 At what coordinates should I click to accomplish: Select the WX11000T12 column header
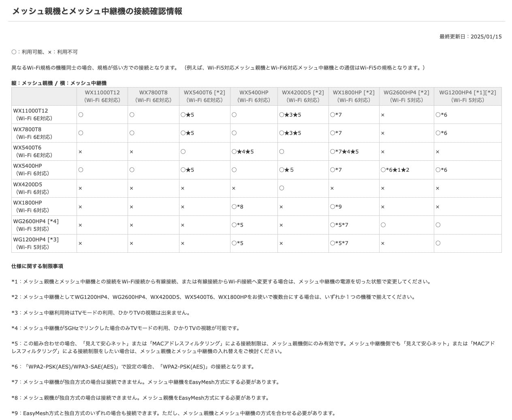click(102, 96)
